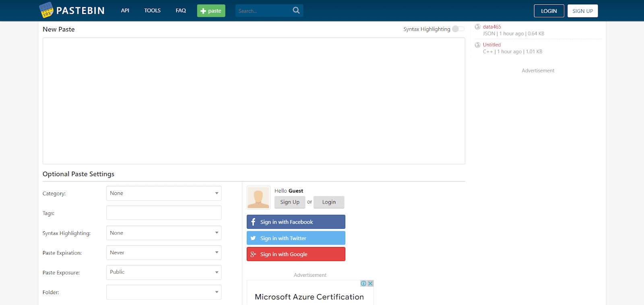Screen dimensions: 644x305
Task: Sign in with Facebook
Action: [x=296, y=222]
